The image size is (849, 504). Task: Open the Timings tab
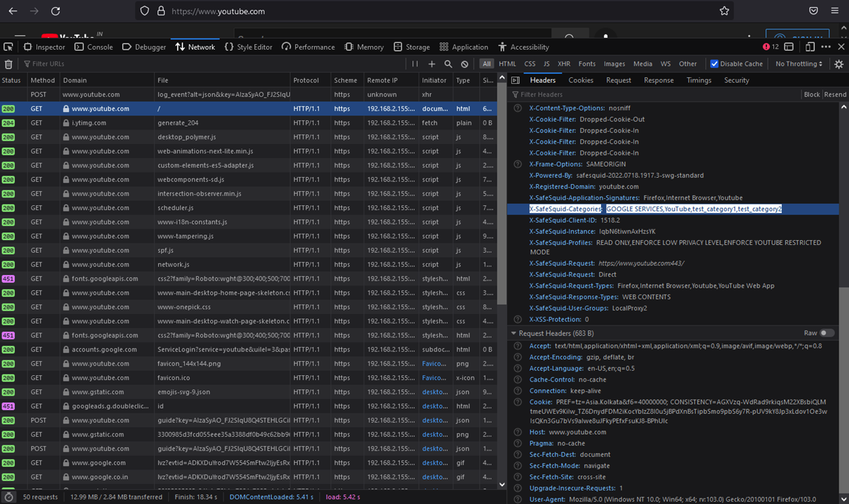pos(698,80)
